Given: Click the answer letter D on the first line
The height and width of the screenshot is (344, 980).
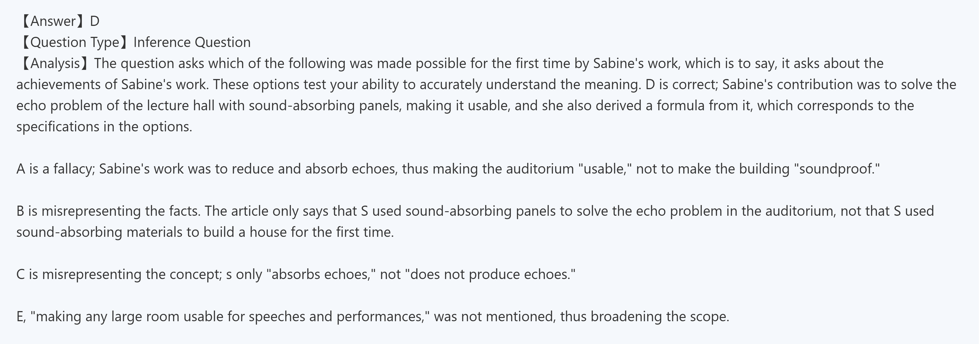Looking at the screenshot, I should click(94, 21).
